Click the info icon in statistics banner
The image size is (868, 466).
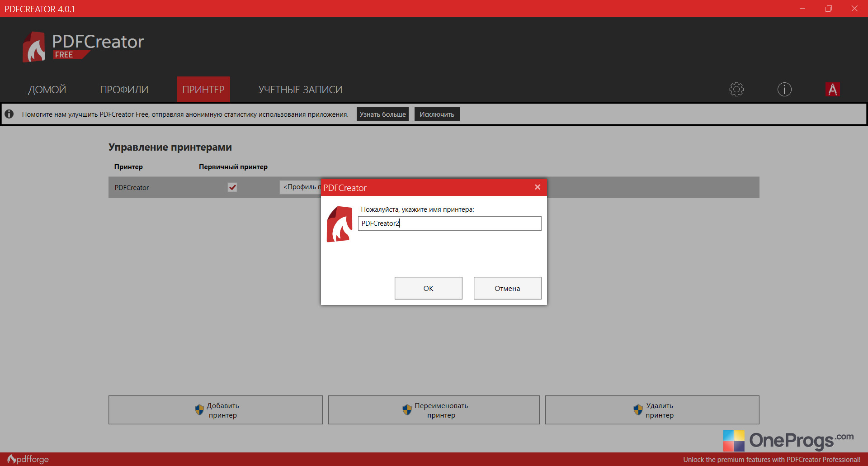coord(9,114)
